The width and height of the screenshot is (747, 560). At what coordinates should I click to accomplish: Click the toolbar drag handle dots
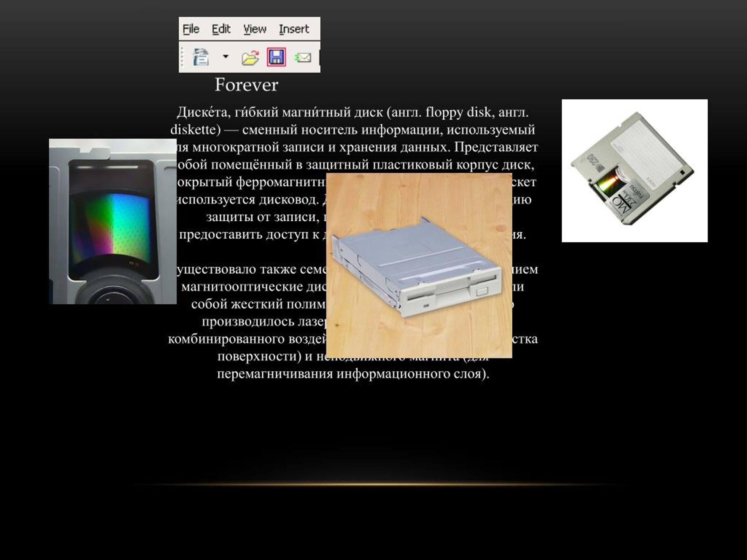click(x=182, y=57)
